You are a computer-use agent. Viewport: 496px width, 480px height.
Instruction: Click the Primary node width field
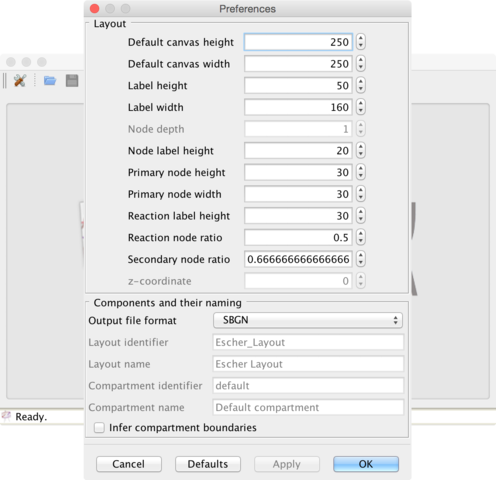pyautogui.click(x=298, y=194)
